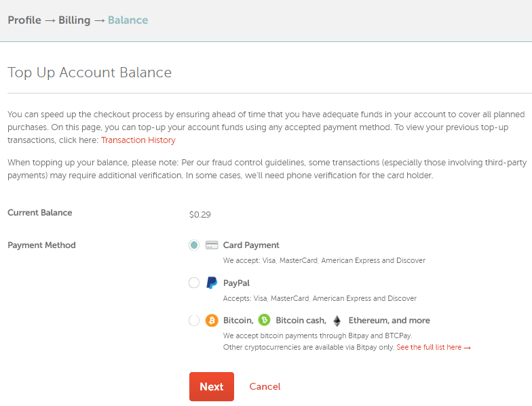Open Profile in the breadcrumb

point(24,20)
